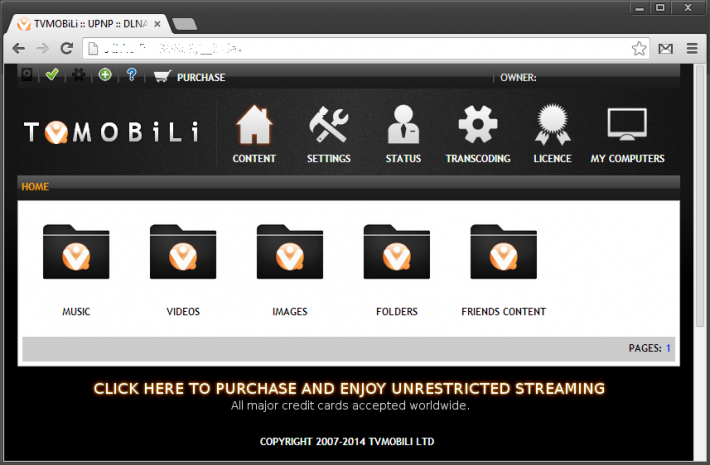Image resolution: width=710 pixels, height=465 pixels.
Task: Open the Status person icon
Action: click(x=403, y=125)
